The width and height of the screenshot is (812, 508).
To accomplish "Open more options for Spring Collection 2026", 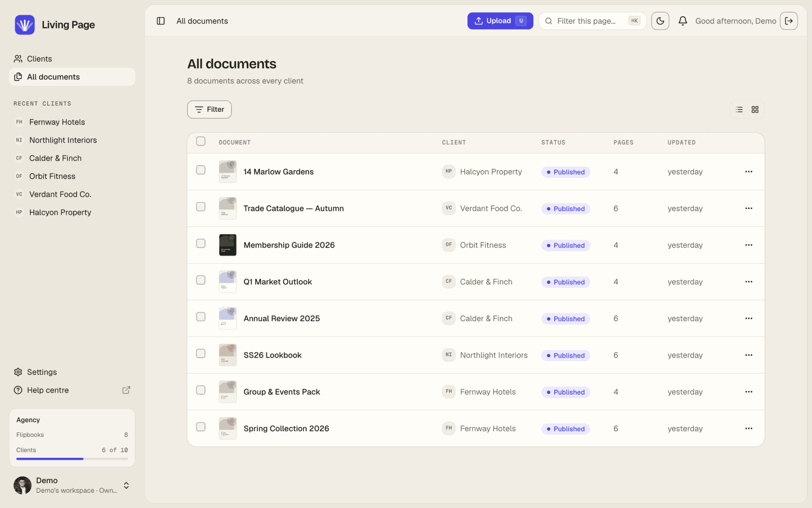I will pyautogui.click(x=749, y=428).
